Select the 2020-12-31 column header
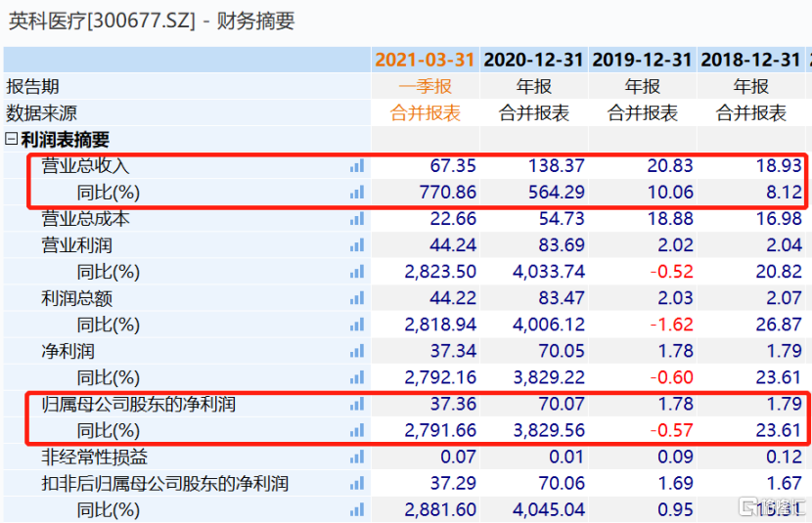812x523 pixels. [534, 60]
